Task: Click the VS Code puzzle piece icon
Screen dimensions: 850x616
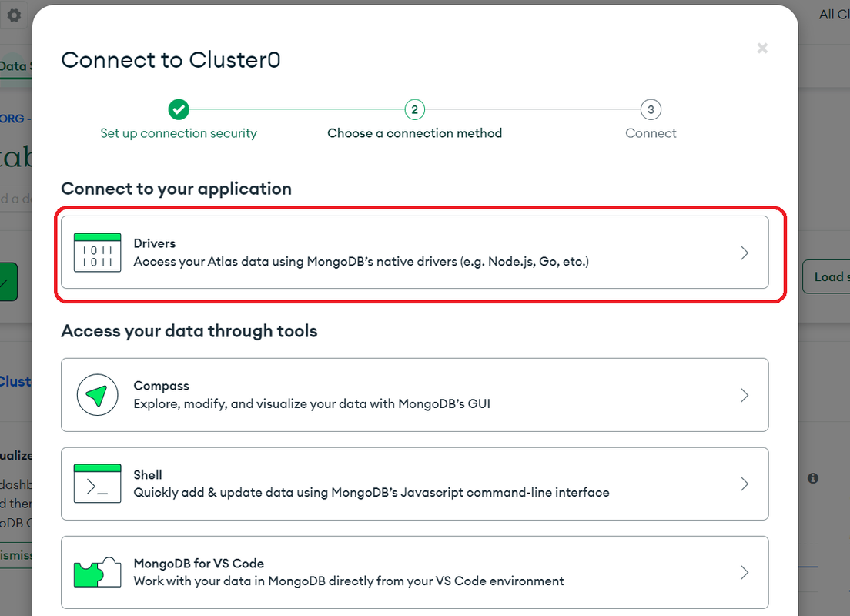Action: click(x=97, y=573)
